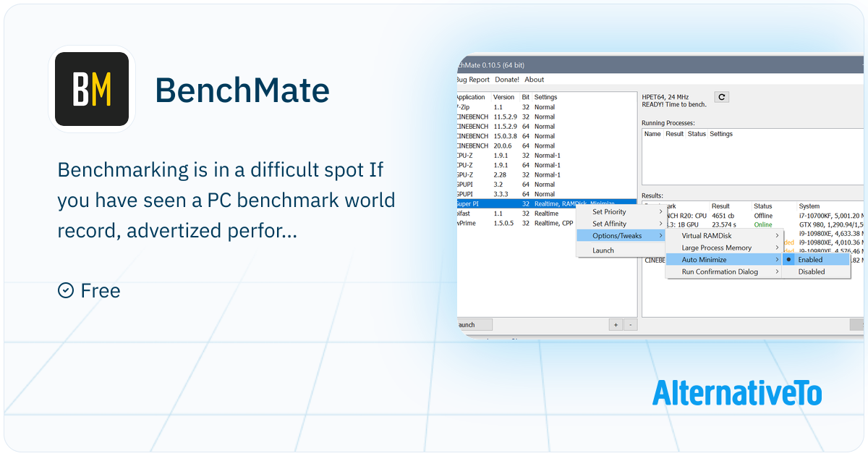Click the Offline status text
The image size is (868, 456).
point(763,216)
